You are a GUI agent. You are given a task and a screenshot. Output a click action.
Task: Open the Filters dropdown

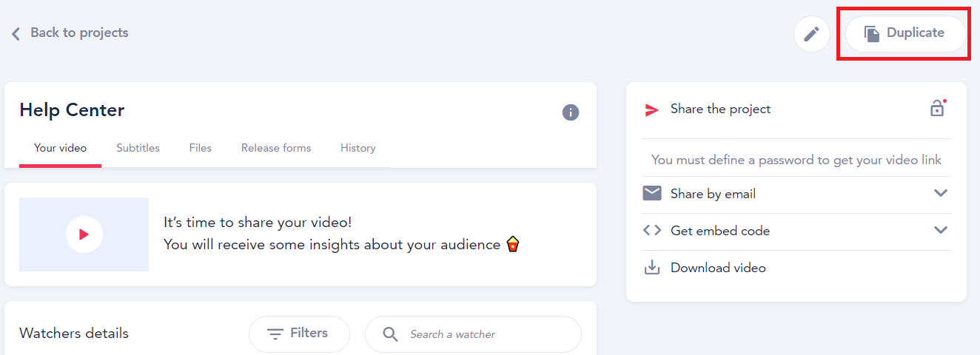[x=299, y=334]
